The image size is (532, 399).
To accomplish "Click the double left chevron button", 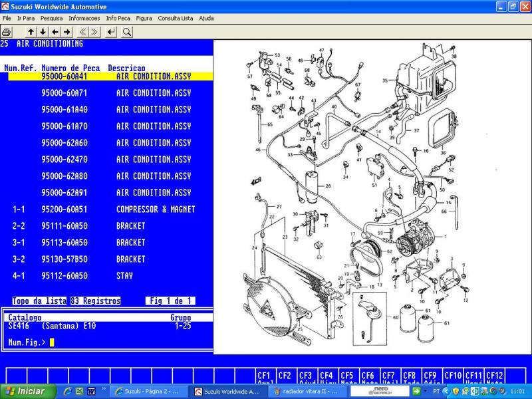I will (82, 32).
